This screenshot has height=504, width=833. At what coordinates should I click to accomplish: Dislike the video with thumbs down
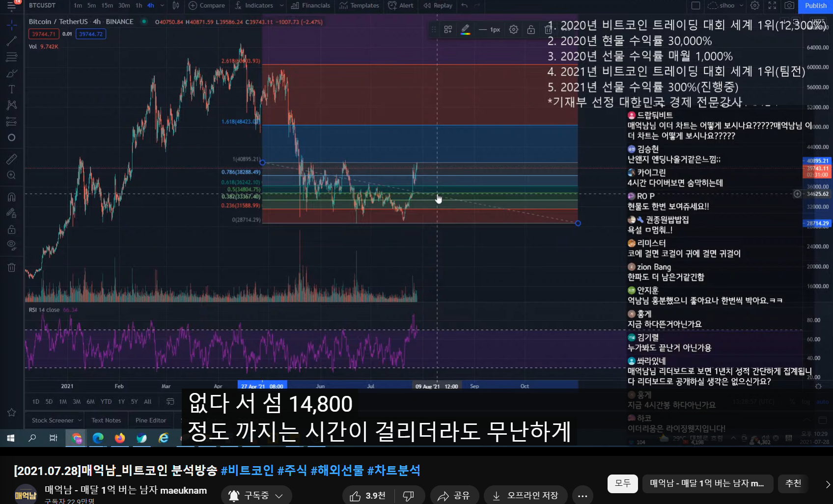[x=409, y=496]
